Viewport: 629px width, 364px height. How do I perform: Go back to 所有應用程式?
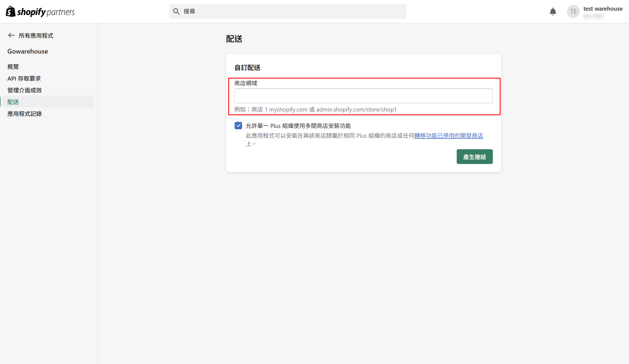tap(36, 36)
